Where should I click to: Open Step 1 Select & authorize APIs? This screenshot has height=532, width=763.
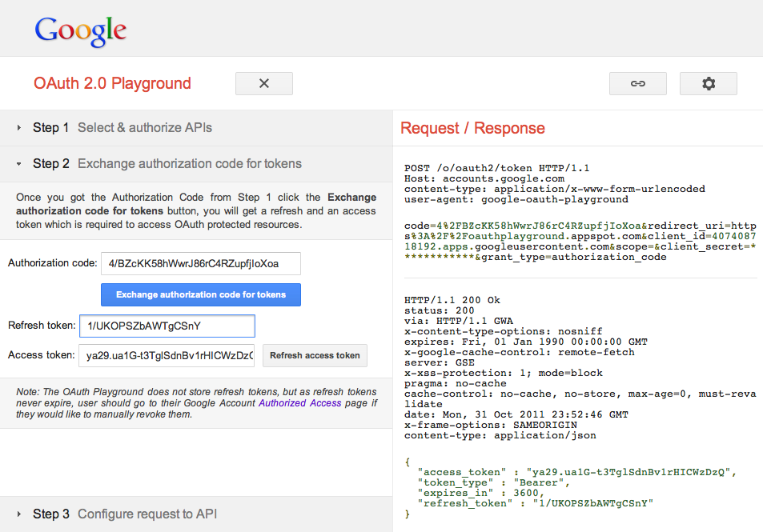196,128
